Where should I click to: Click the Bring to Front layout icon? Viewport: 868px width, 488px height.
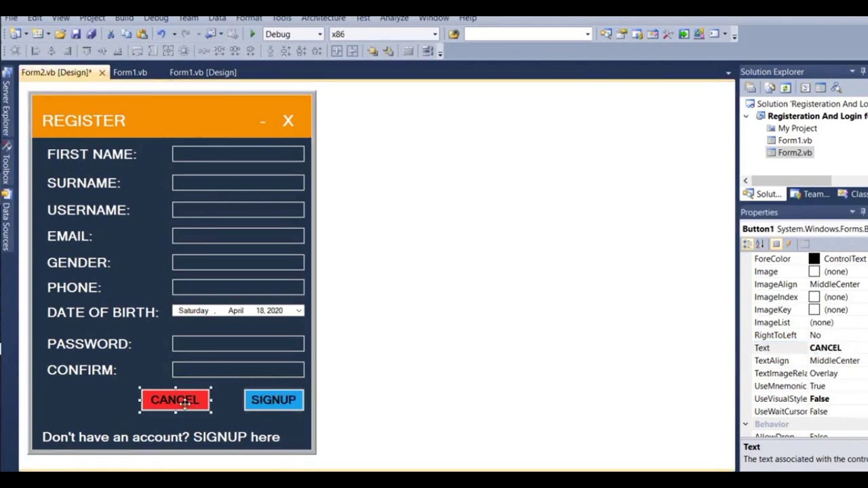[372, 51]
